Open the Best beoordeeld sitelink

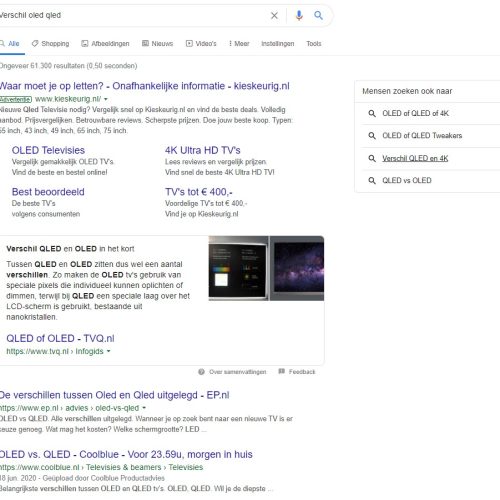(x=48, y=192)
